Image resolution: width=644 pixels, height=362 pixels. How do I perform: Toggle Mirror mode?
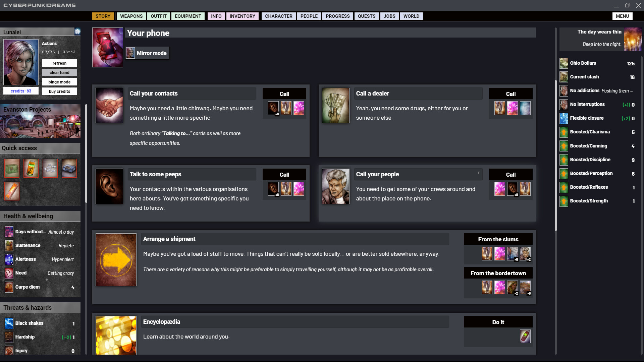tap(147, 53)
